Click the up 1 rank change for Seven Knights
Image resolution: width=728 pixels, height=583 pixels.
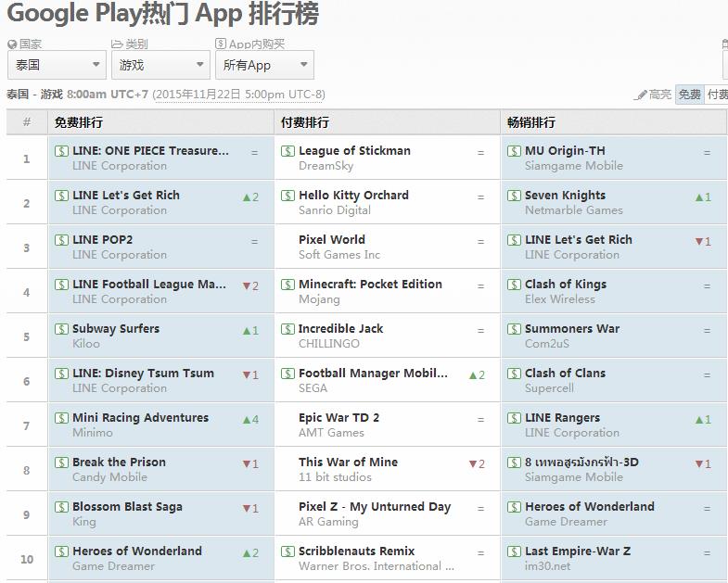(703, 197)
